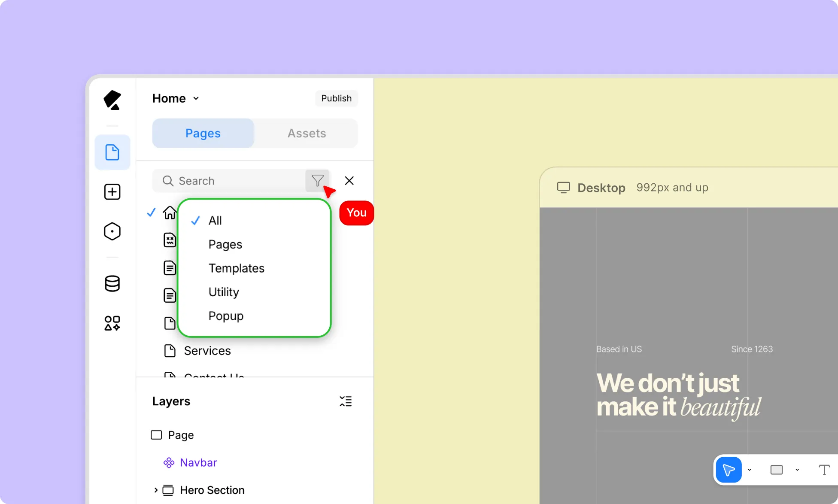Select the Text tool
Screen dimensions: 838x504
pos(824,470)
